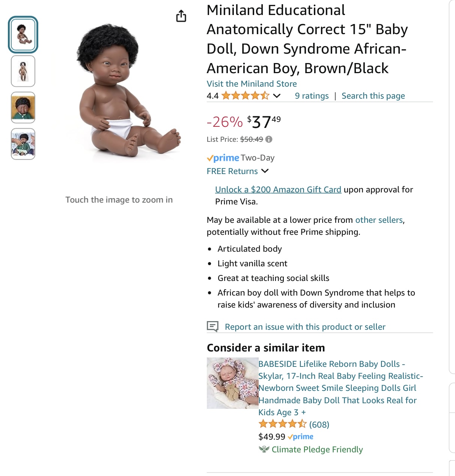Open Unlock a $200 Amazon Gift Card

278,189
